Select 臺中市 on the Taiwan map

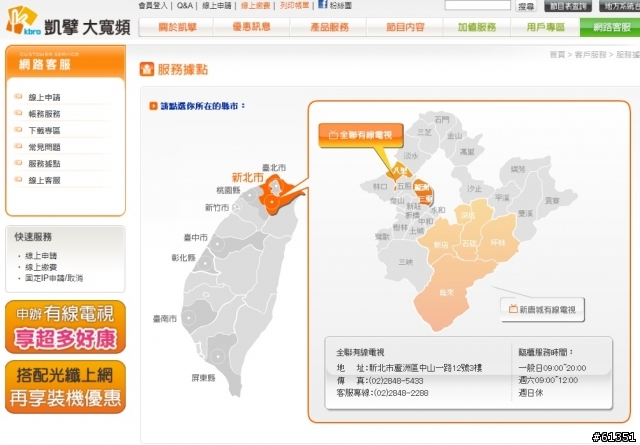coord(196,237)
